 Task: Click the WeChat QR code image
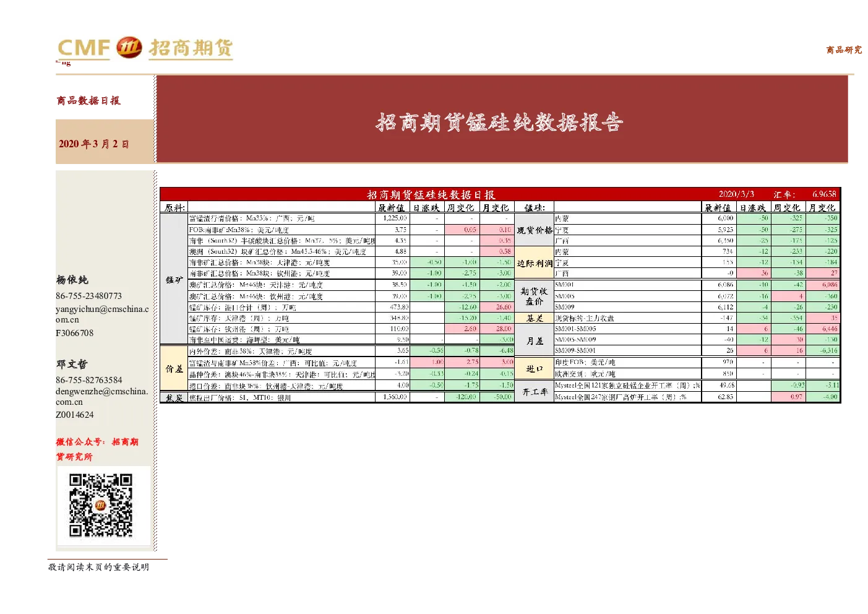(x=101, y=505)
